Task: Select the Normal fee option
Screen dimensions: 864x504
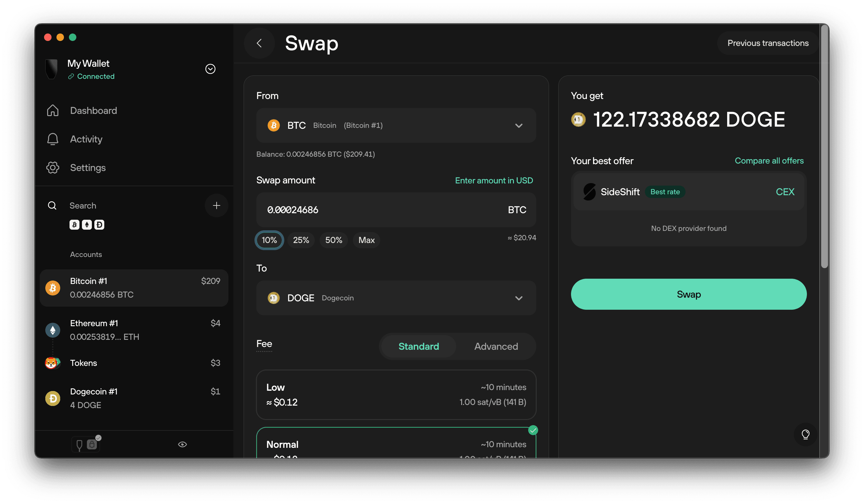Action: click(x=396, y=444)
